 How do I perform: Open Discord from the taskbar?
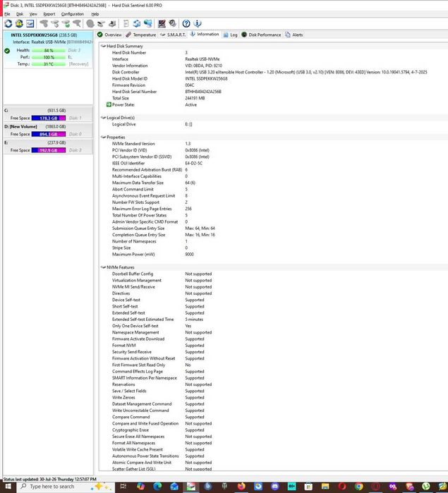tap(275, 487)
